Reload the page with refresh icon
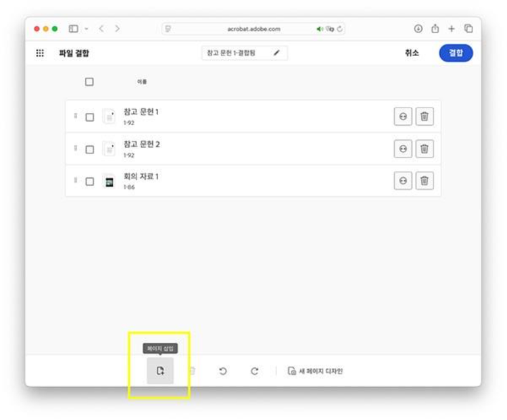This screenshot has width=507, height=420. pos(339,29)
